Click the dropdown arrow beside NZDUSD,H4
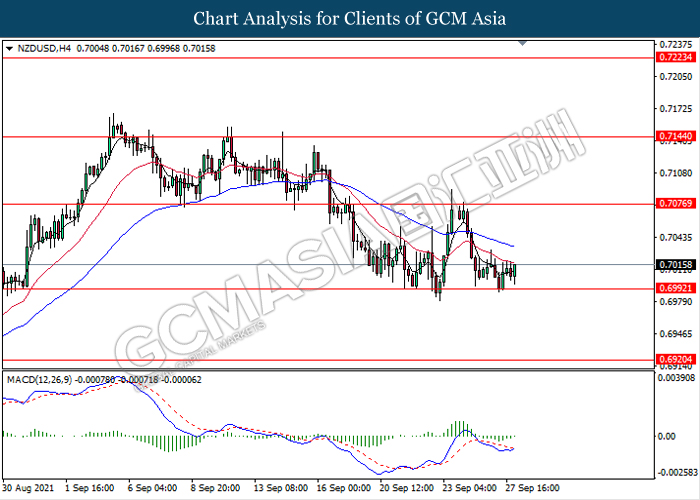This screenshot has height=500, width=700. click(9, 49)
